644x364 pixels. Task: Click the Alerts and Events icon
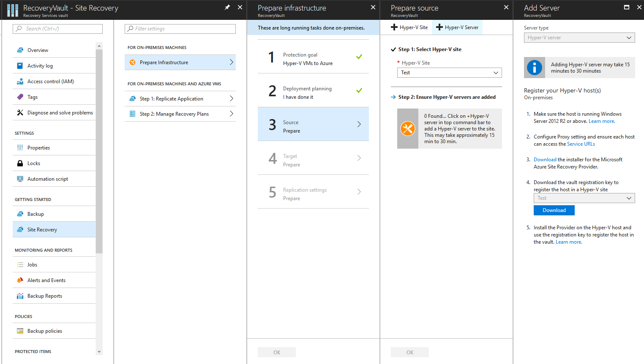[x=20, y=280]
